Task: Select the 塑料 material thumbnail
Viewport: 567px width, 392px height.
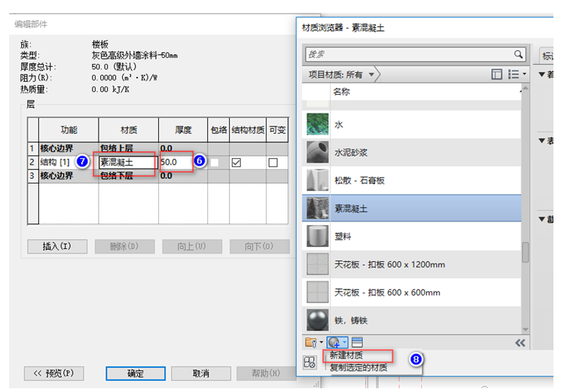Action: [x=318, y=236]
